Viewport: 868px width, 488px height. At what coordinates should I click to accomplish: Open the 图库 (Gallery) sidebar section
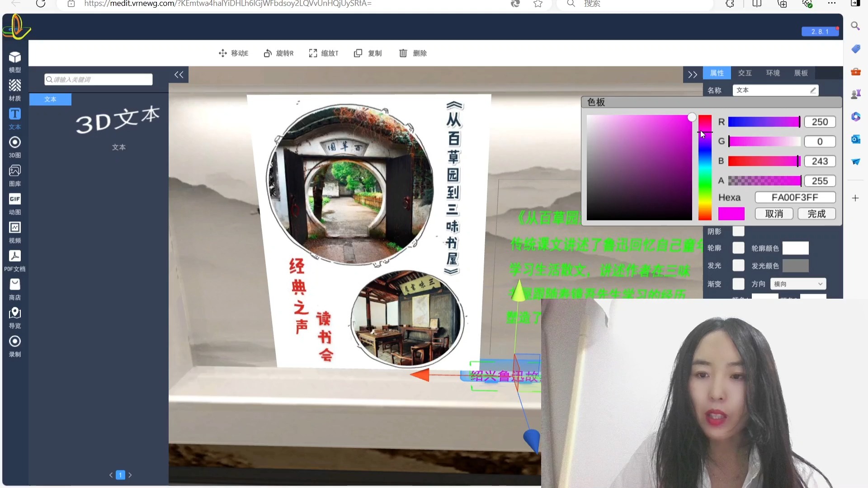(15, 176)
